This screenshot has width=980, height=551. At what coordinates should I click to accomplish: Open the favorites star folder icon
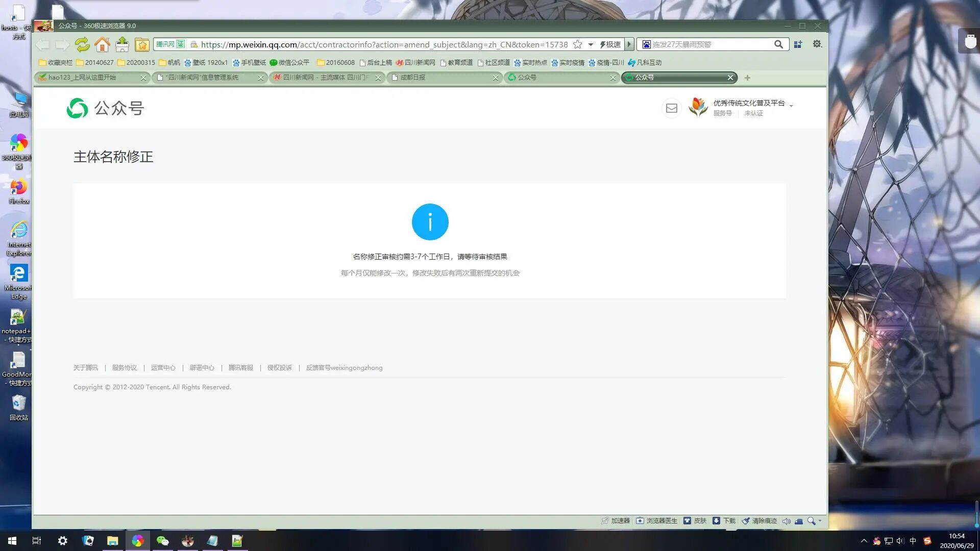(142, 45)
